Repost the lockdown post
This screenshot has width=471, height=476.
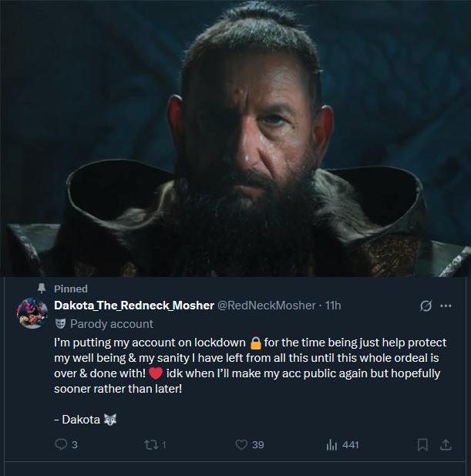152,444
